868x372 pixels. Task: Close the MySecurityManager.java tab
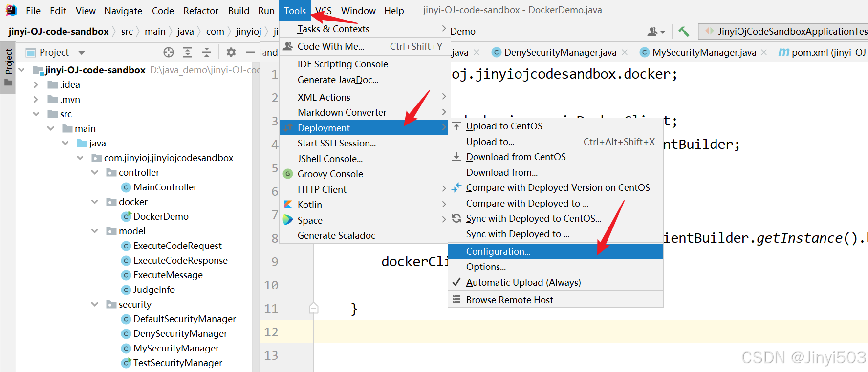(764, 52)
